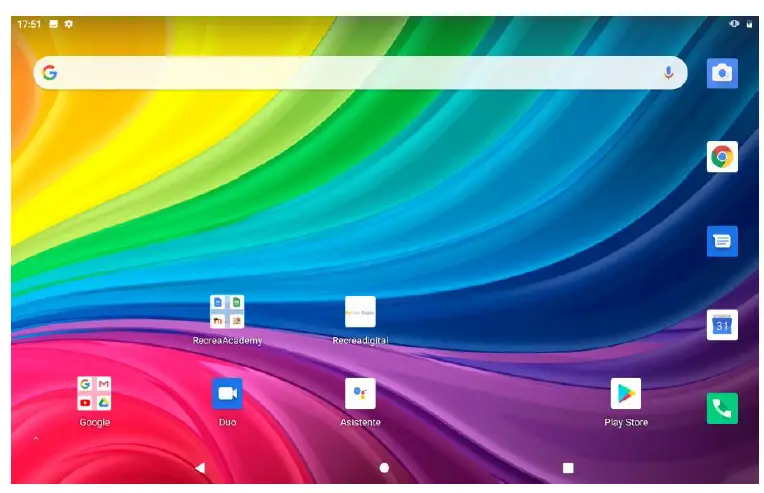The height and width of the screenshot is (493, 764).
Task: Tap the eye icon in status bar
Action: (734, 23)
